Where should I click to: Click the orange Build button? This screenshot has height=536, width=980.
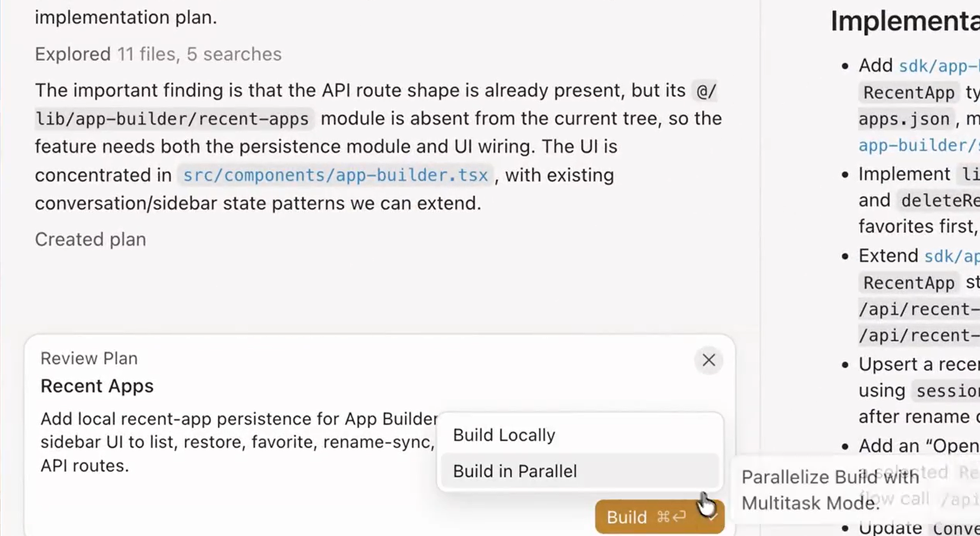[646, 517]
